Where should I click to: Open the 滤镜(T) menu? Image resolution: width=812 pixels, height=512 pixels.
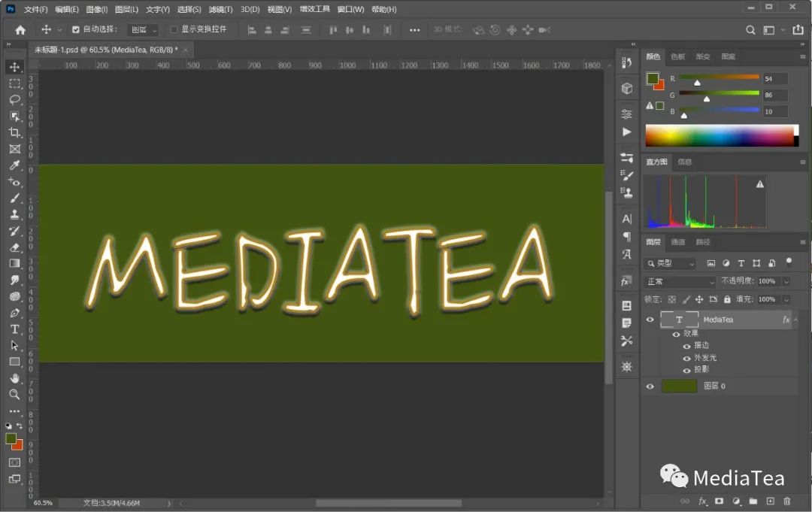tap(220, 9)
